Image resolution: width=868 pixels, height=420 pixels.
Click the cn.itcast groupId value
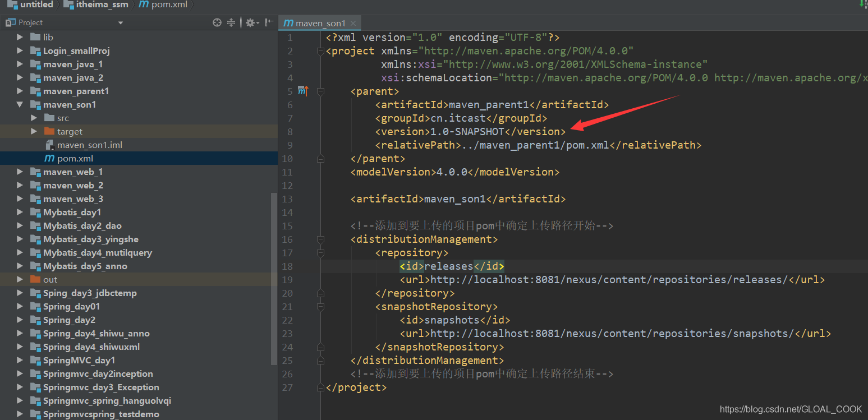(458, 118)
